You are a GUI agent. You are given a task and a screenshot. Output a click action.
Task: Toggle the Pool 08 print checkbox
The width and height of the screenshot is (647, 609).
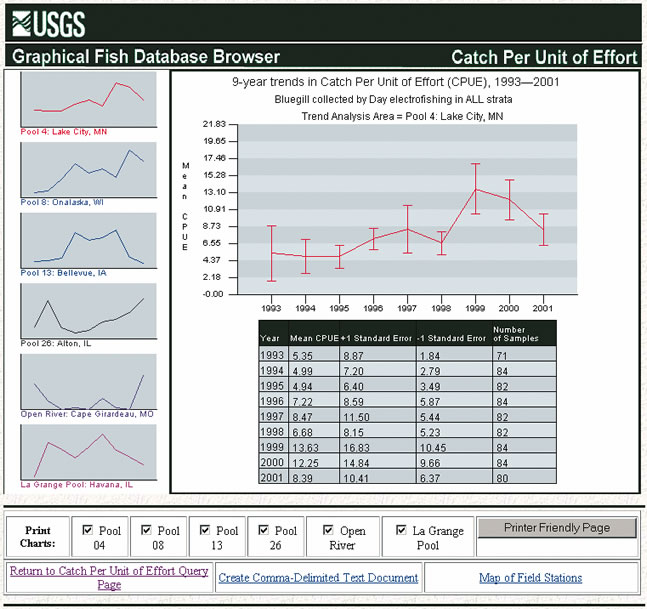pyautogui.click(x=146, y=530)
